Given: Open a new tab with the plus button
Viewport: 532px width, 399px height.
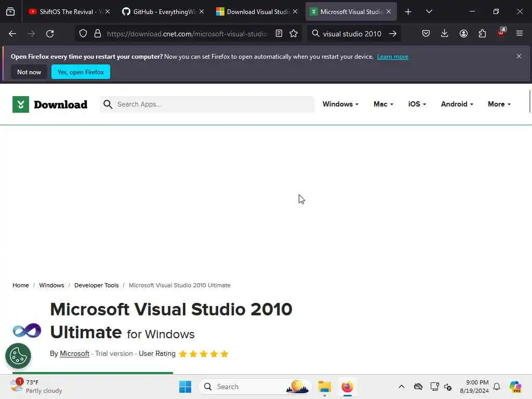Looking at the screenshot, I should 408,12.
